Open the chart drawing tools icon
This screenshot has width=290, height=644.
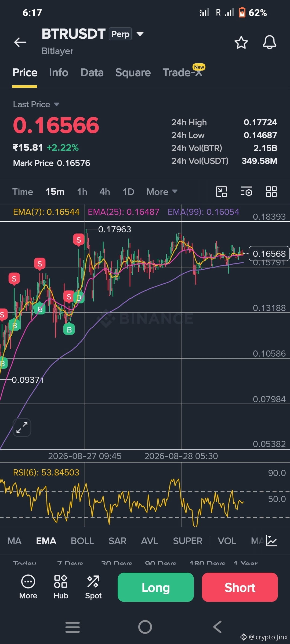(222, 192)
